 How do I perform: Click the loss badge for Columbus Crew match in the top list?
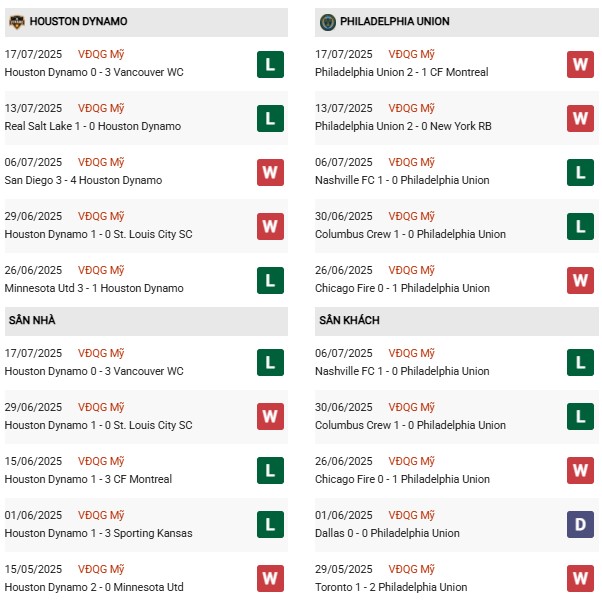click(580, 226)
